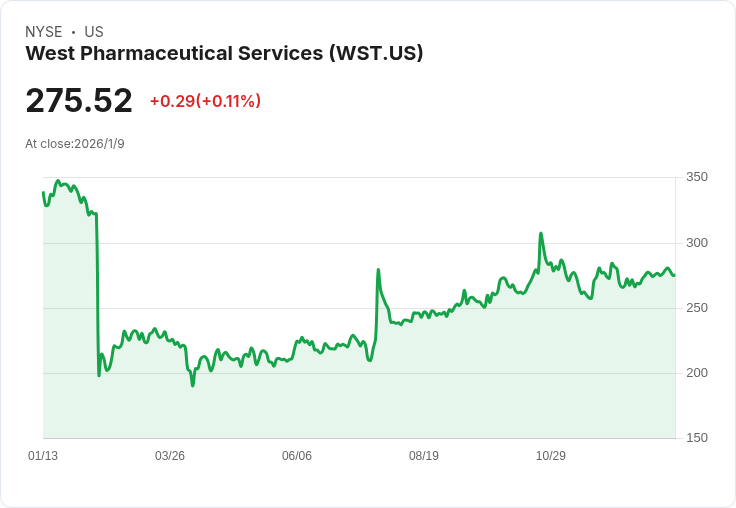Select the 10/29 date axis label
The image size is (736, 508).
pyautogui.click(x=551, y=455)
